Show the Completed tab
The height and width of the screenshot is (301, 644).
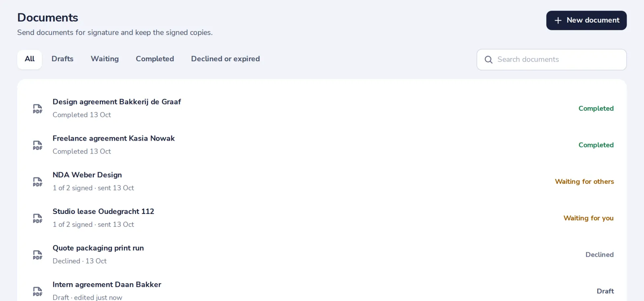(x=155, y=59)
